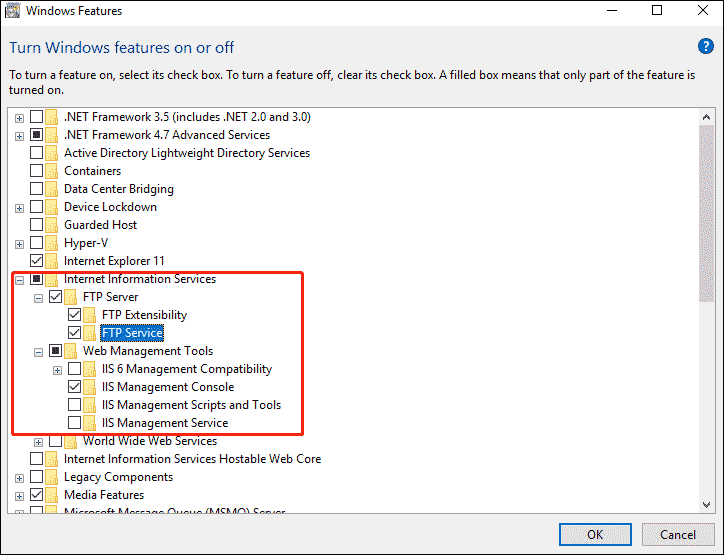Uncheck the FTP Server checkbox
Image resolution: width=724 pixels, height=555 pixels.
click(x=55, y=296)
